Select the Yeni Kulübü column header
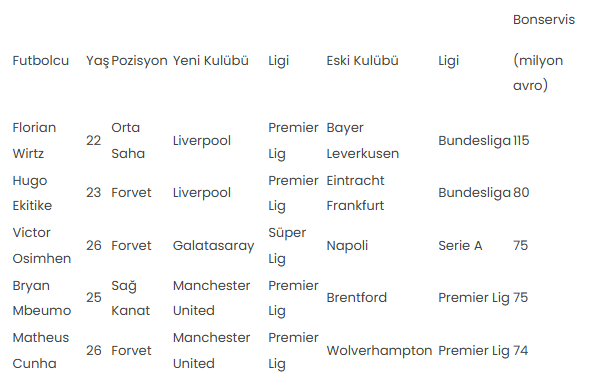Screen dimensions: 593x378 [211, 60]
